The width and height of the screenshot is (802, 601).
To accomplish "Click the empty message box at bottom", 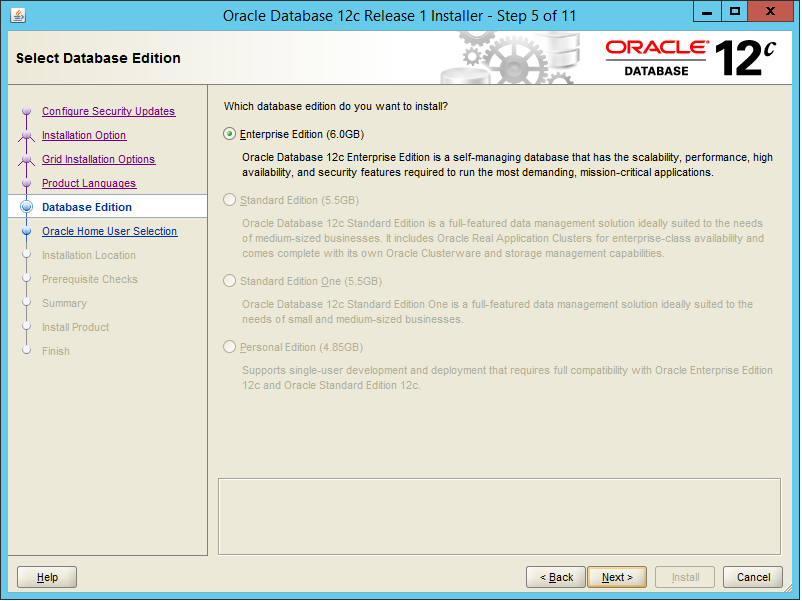I will pos(499,517).
